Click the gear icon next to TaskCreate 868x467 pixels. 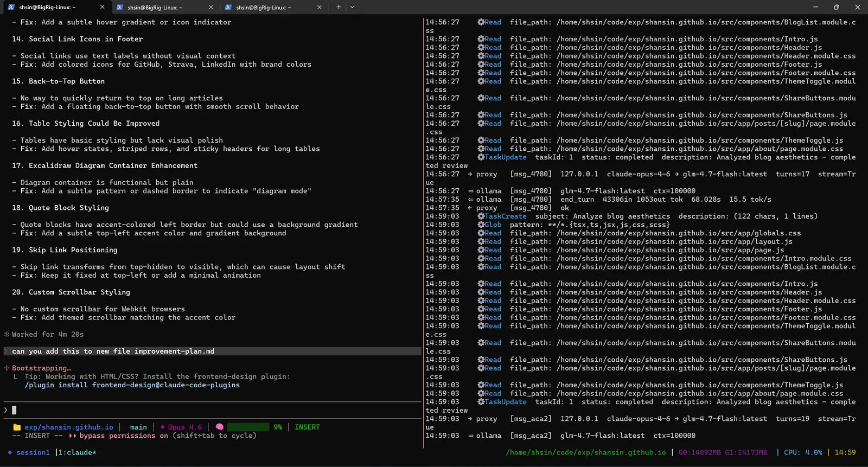481,216
